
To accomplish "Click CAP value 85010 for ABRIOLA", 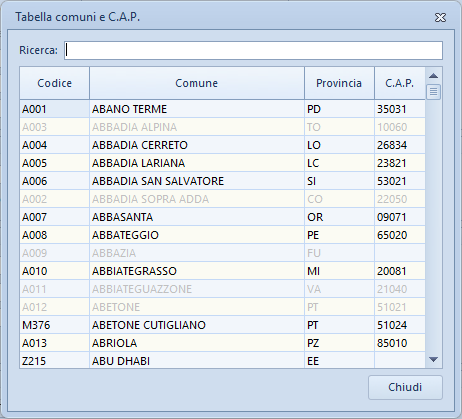I will 392,343.
